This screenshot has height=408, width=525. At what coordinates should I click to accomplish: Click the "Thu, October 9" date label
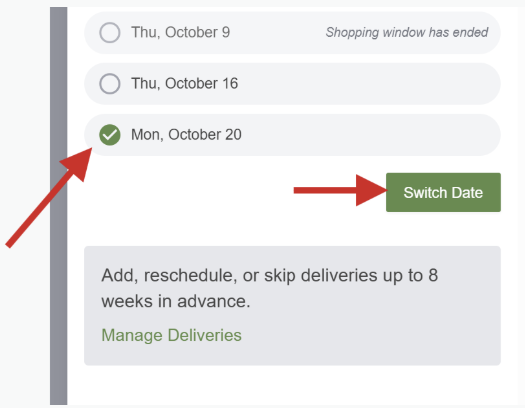click(180, 32)
